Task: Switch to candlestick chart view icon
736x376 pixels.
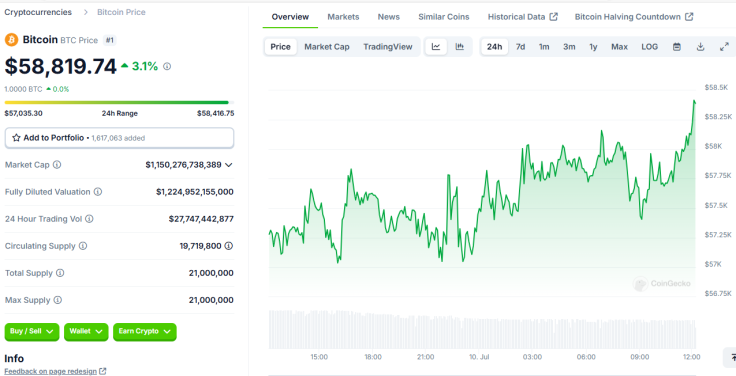Action: tap(460, 47)
